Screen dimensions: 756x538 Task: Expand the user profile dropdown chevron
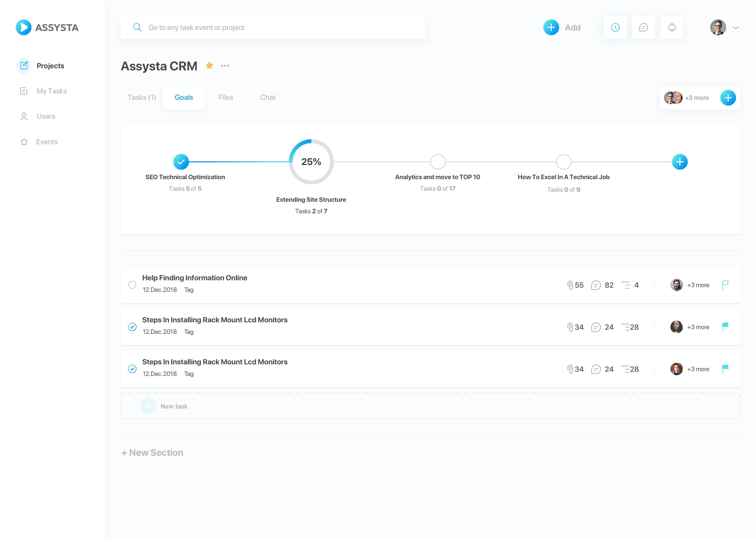tap(736, 28)
